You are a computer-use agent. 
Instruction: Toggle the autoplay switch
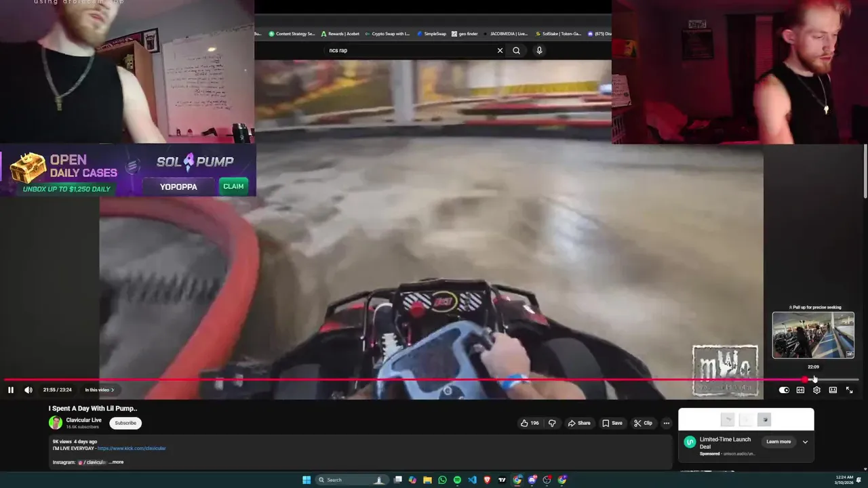point(784,390)
